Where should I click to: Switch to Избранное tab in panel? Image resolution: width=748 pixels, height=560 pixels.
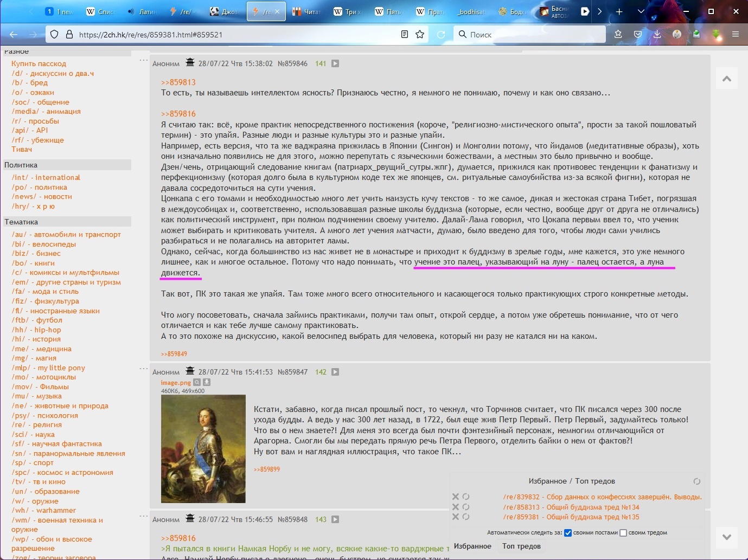[x=472, y=546]
